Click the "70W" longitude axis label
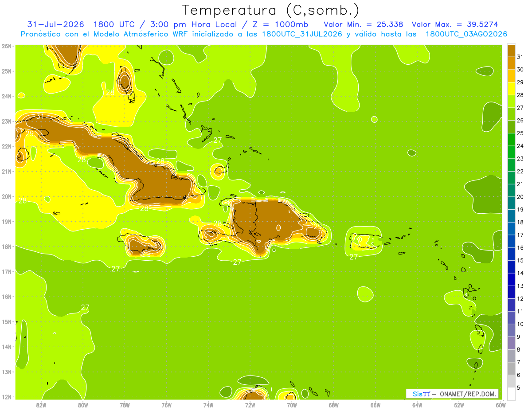Screen dimensions: 532x411 [x=292, y=405]
